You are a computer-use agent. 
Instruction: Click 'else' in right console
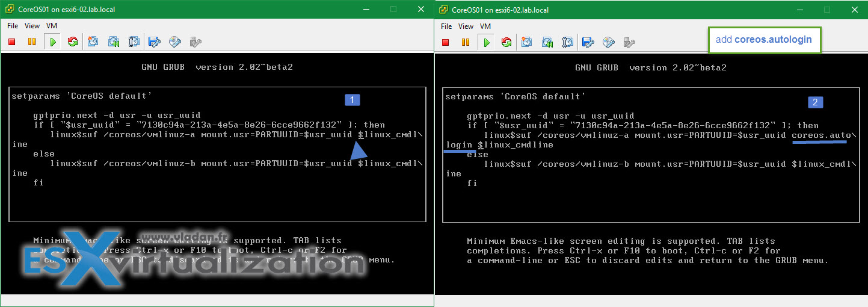click(x=478, y=154)
